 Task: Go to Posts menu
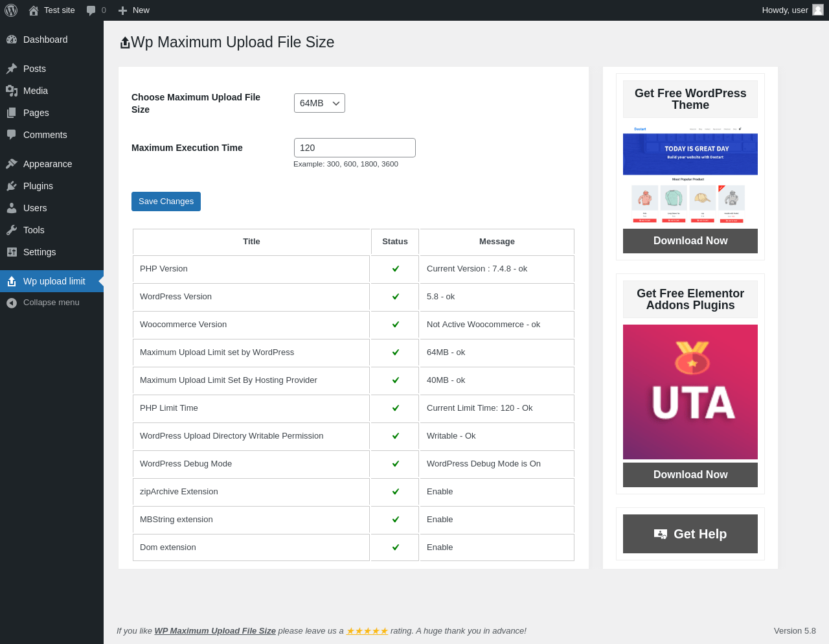point(52,69)
